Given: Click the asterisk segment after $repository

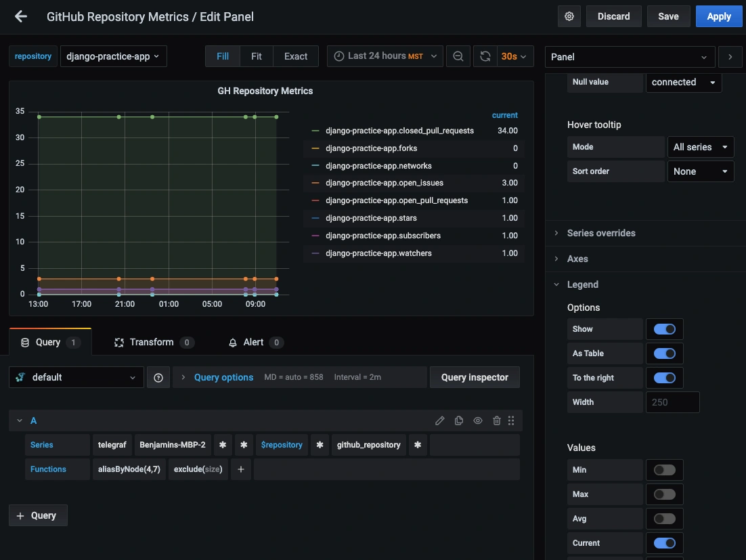Looking at the screenshot, I should [x=320, y=445].
